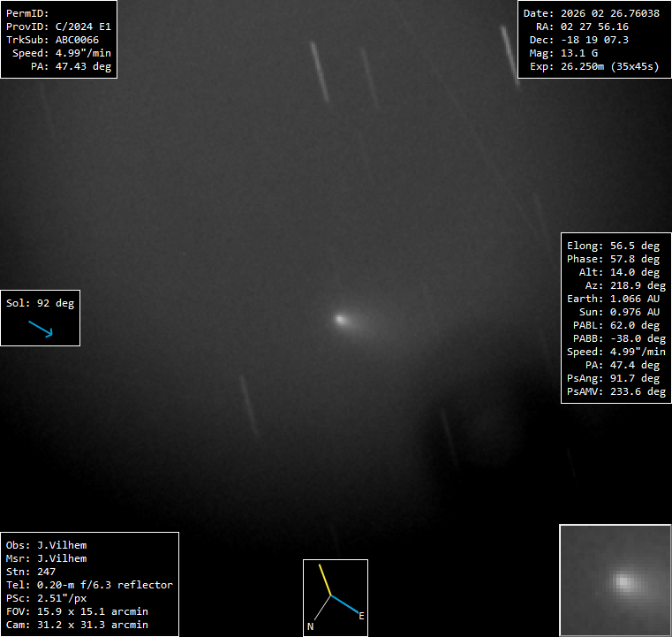Click the 'FOV: 15.9 x 15.1 arcmin' line
Viewport: 672px width, 637px height.
pos(77,611)
